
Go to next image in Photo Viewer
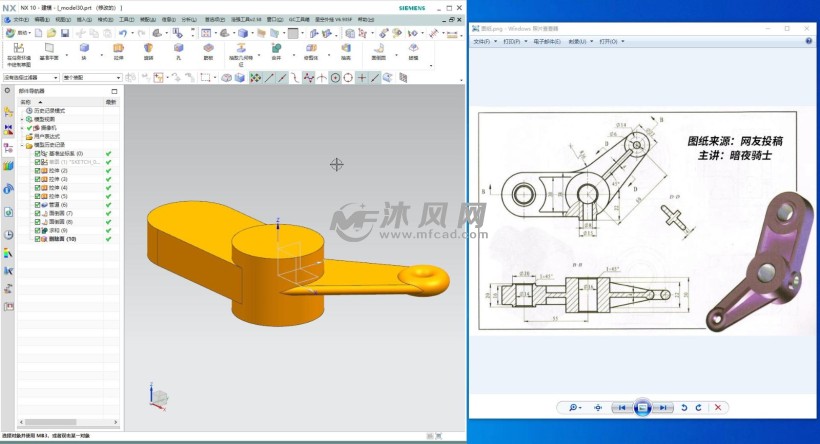662,407
